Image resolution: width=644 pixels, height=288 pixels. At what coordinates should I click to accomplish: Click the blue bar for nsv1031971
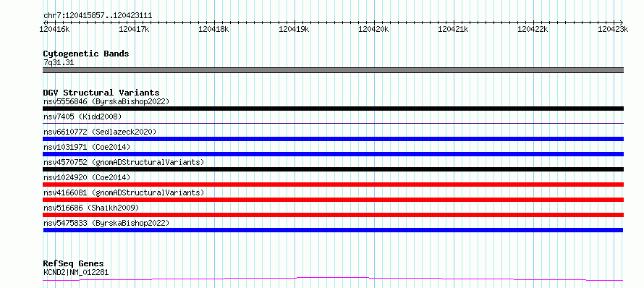coord(333,154)
